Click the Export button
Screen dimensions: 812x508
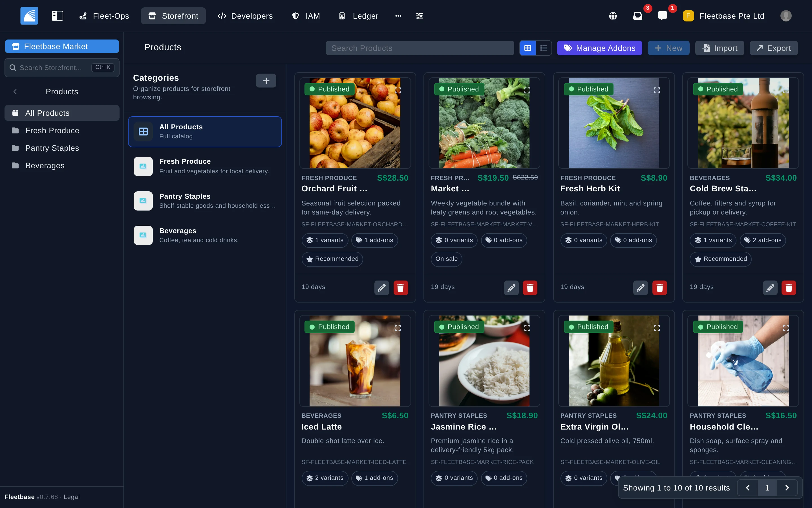773,48
